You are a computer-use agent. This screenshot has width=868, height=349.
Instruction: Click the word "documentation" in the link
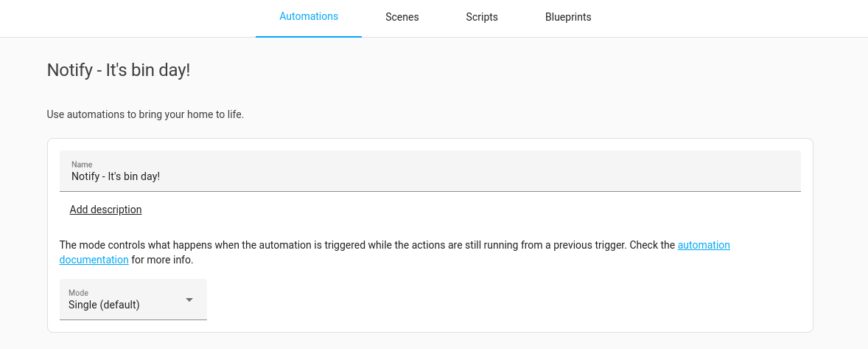point(94,260)
